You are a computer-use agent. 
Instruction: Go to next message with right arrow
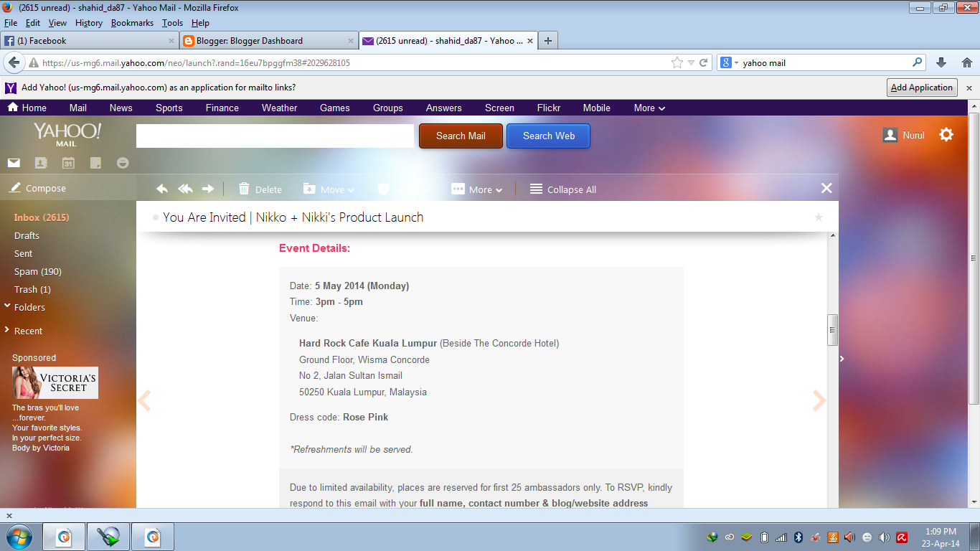coord(819,400)
